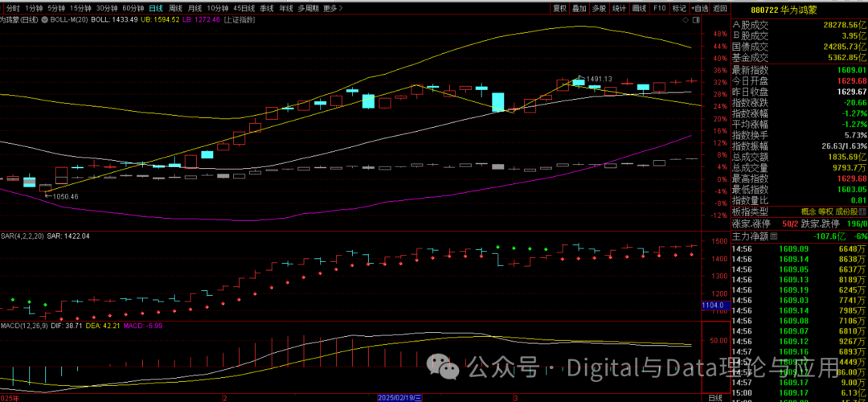
Task: Click the MACD(12,26,9) indicator label
Action: pyautogui.click(x=27, y=325)
